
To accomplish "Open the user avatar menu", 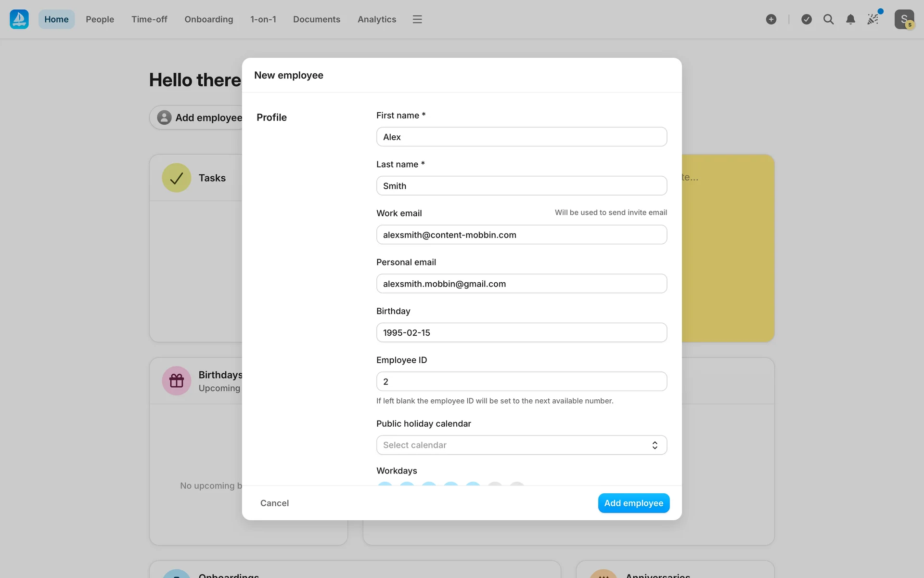I will [x=904, y=19].
